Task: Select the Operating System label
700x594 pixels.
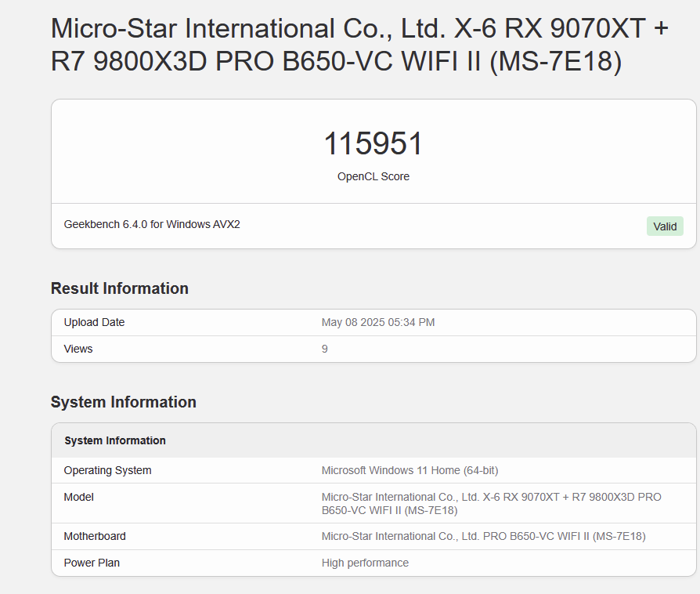Action: click(107, 470)
